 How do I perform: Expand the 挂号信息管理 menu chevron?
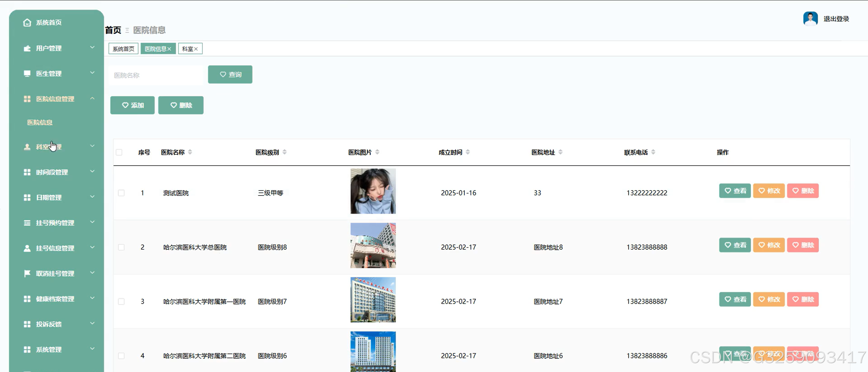coord(92,247)
